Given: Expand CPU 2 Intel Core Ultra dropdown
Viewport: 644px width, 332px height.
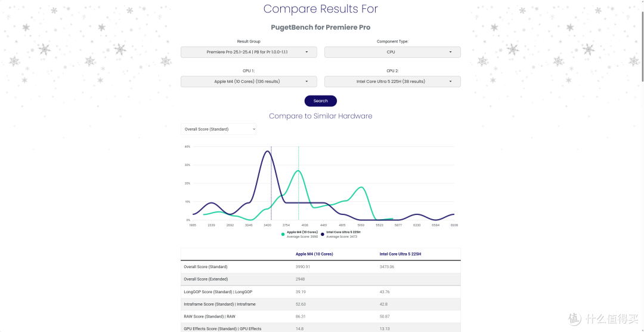Looking at the screenshot, I should point(392,81).
